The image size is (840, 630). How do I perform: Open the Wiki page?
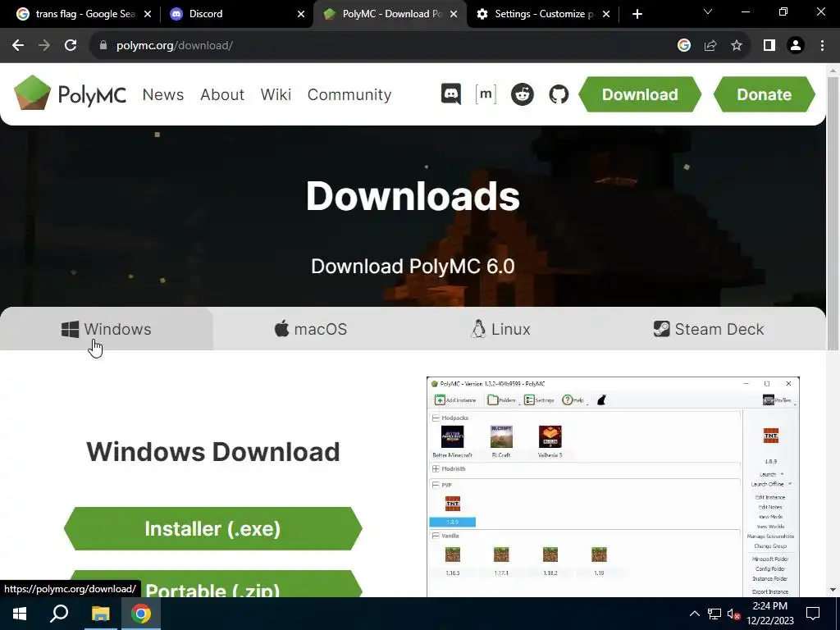276,94
